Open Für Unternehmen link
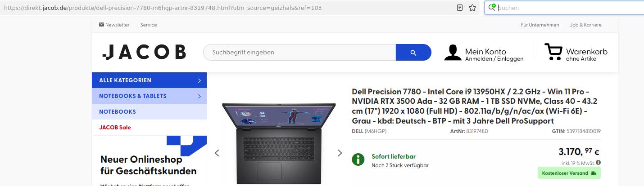 tap(540, 25)
